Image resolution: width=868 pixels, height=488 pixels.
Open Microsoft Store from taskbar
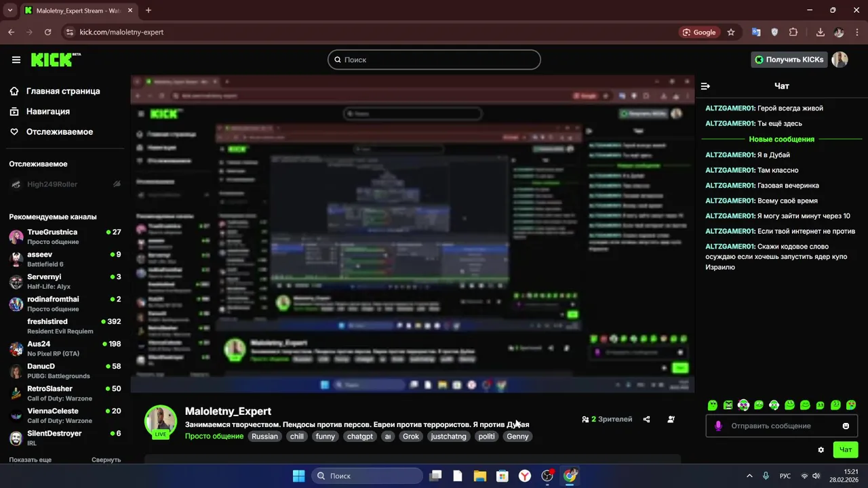tap(502, 476)
